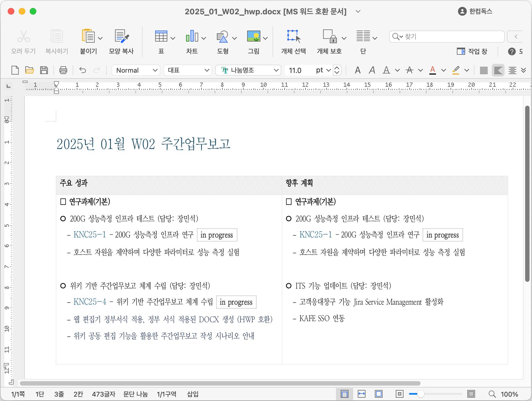Click the Undo arrow icon
This screenshot has width=532, height=401.
pyautogui.click(x=83, y=70)
